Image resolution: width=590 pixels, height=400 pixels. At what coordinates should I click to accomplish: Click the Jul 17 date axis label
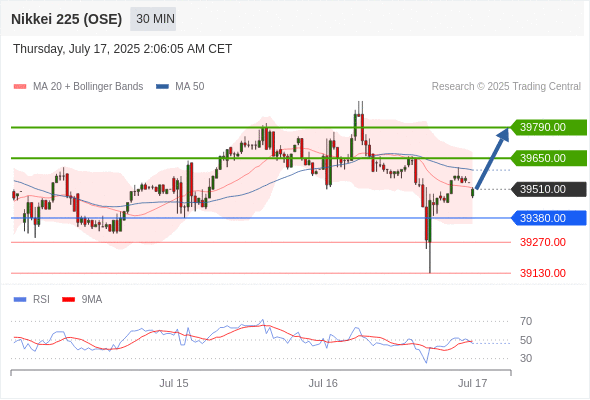coord(472,383)
